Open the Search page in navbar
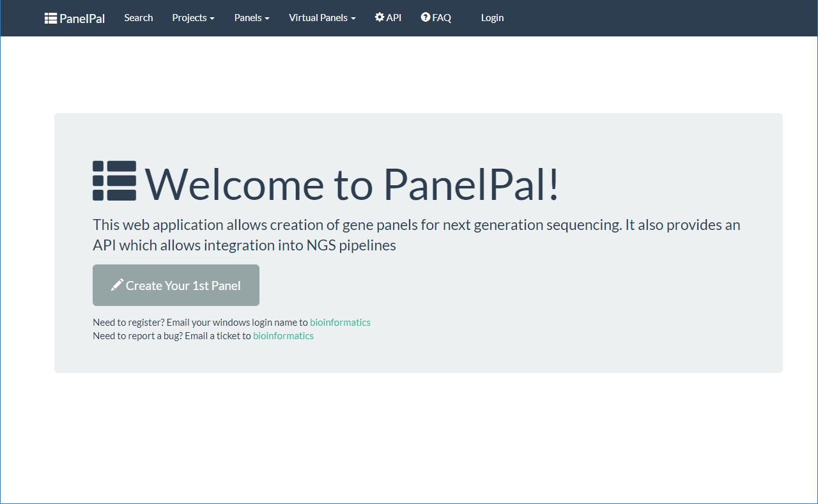 (x=139, y=18)
